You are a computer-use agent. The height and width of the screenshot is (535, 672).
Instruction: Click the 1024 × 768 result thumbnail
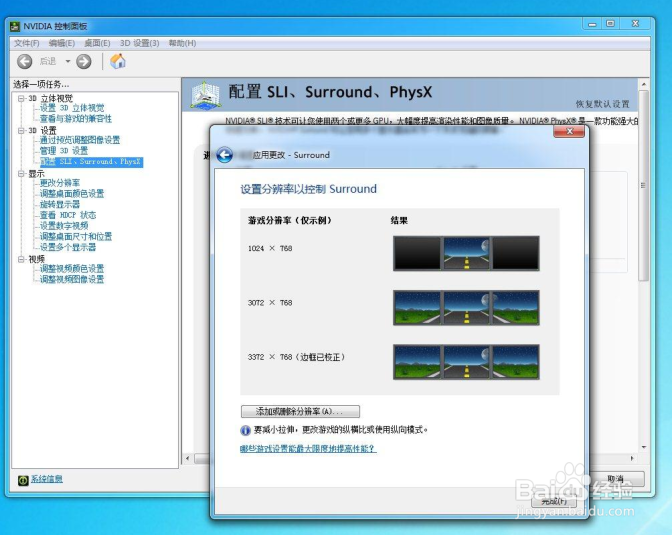coord(466,253)
